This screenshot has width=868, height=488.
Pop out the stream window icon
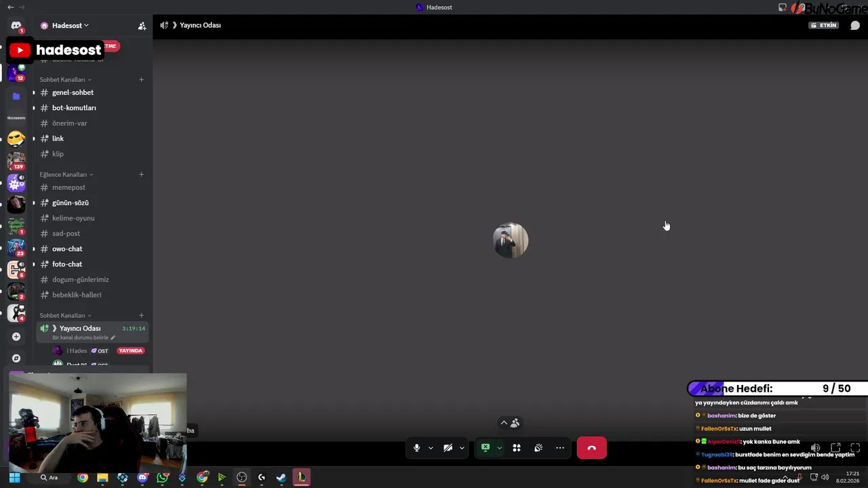(835, 448)
